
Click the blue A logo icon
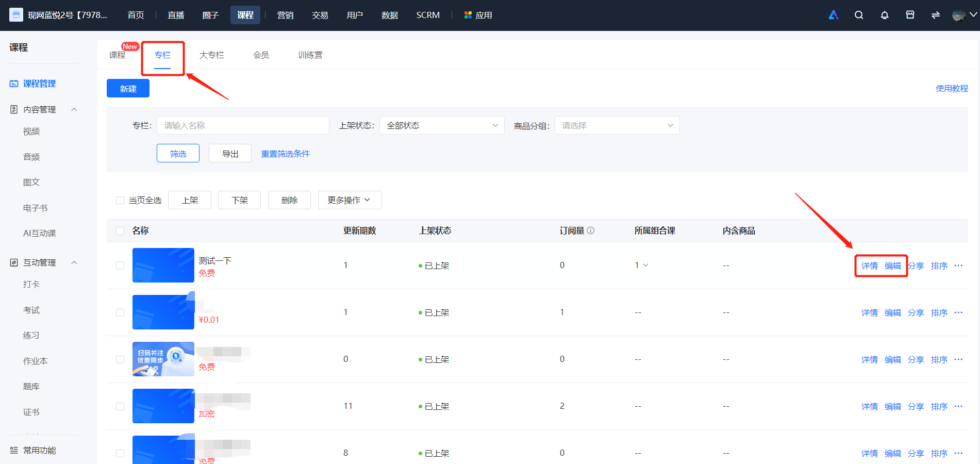tap(834, 15)
